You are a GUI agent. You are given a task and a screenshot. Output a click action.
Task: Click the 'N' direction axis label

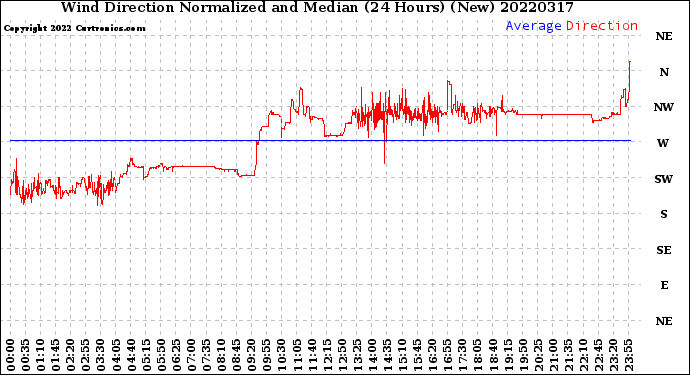[664, 72]
